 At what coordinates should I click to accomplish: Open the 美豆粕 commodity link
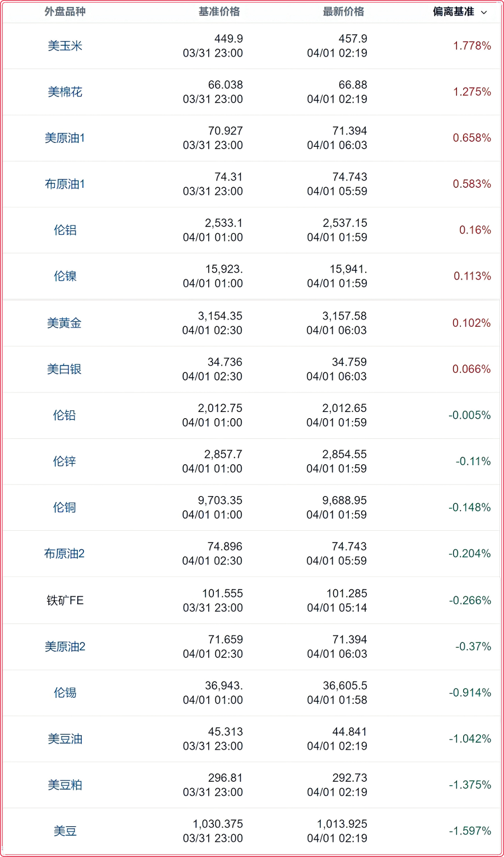[x=65, y=785]
